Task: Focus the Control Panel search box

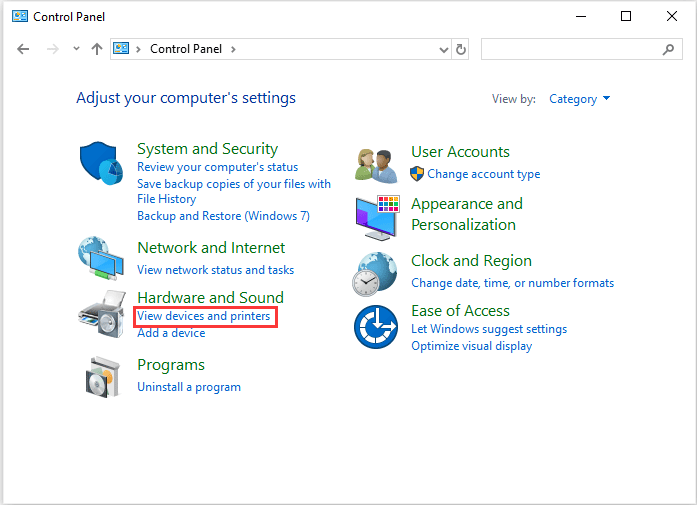Action: [x=581, y=49]
